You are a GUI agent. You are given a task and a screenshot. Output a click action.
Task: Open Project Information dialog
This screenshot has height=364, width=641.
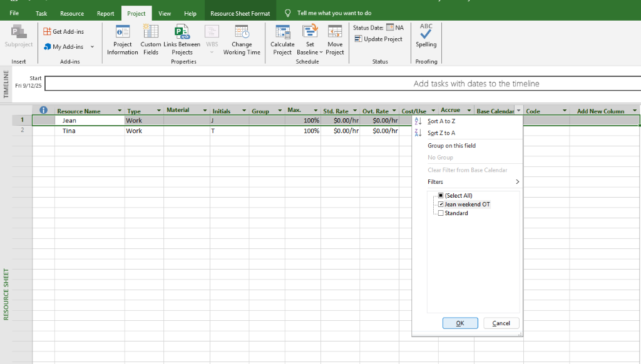[122, 39]
